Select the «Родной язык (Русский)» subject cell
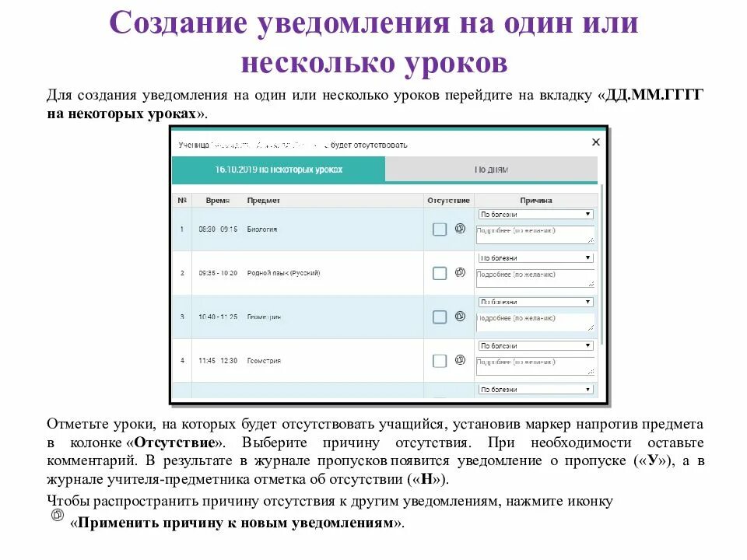This screenshot has width=747, height=560. click(283, 273)
